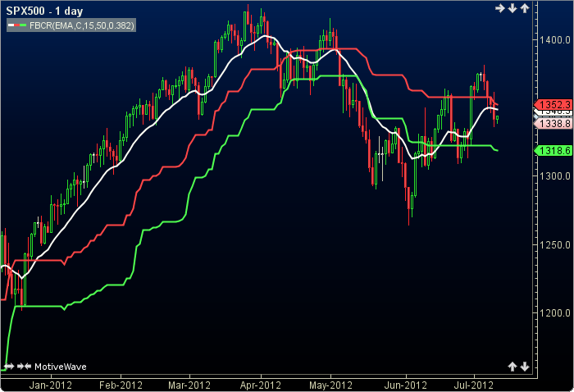Select the FBCR(EMA,C,15,50,0.382) study legend
This screenshot has width=574, height=392.
tap(71, 25)
